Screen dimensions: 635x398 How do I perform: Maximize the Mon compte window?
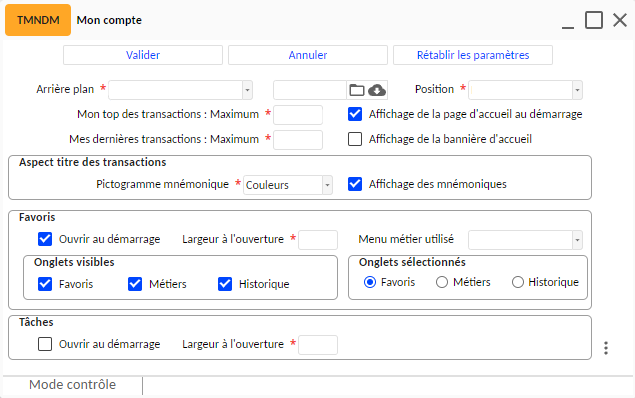[x=594, y=20]
